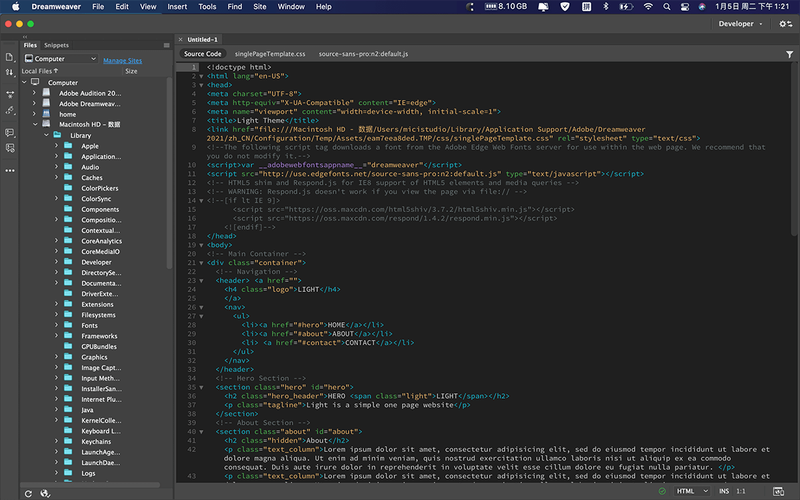Viewport: 800px width, 500px height.
Task: Switch to the Snippets tab
Action: (x=56, y=45)
